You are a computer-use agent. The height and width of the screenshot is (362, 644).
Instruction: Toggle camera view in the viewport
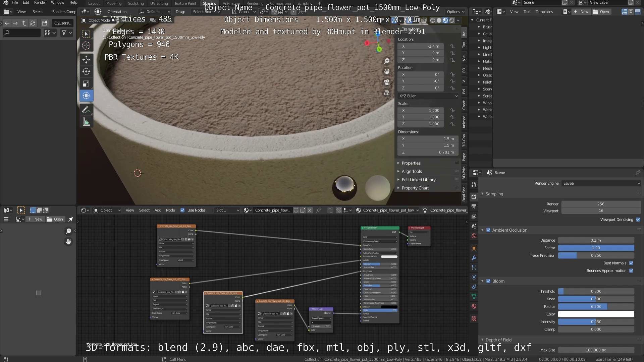coord(387,82)
